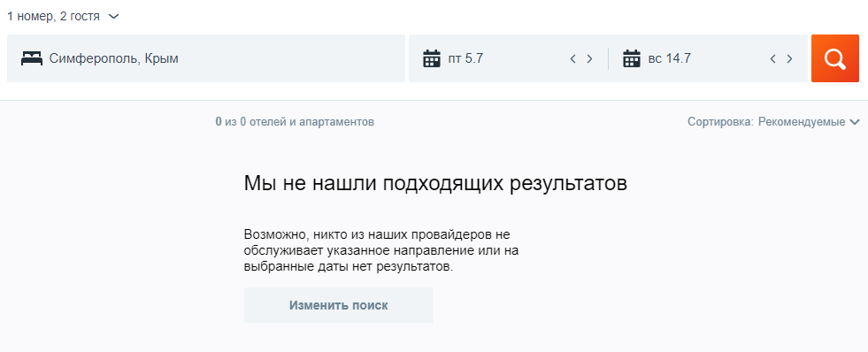This screenshot has width=868, height=352.
Task: Move check-out date вс 14.7 one day back
Action: 773,58
